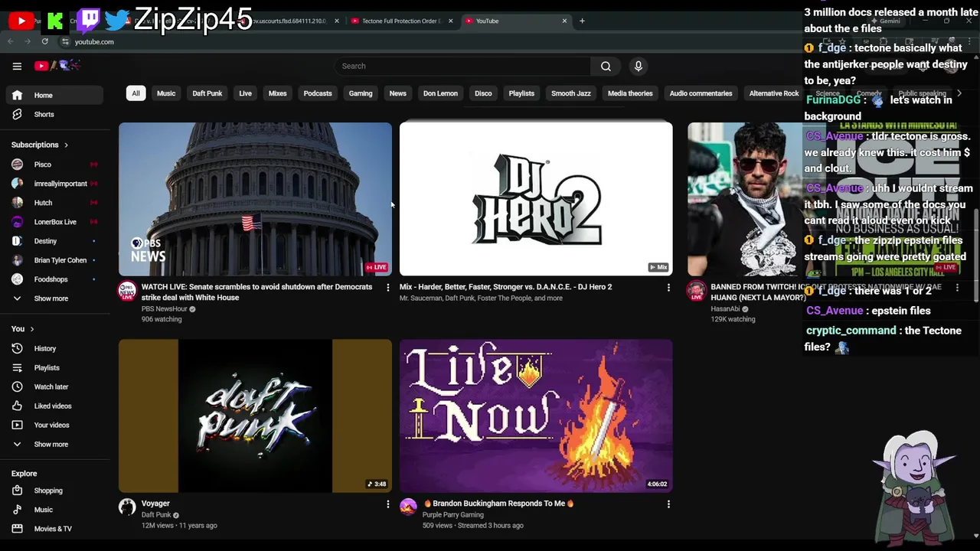Open Movies & TV under Explore
The image size is (980, 551).
click(54, 529)
